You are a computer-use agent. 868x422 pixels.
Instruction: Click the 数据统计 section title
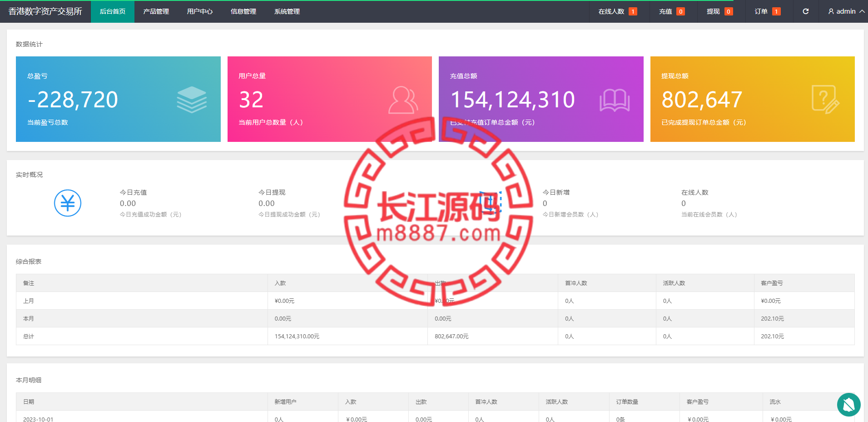[29, 44]
